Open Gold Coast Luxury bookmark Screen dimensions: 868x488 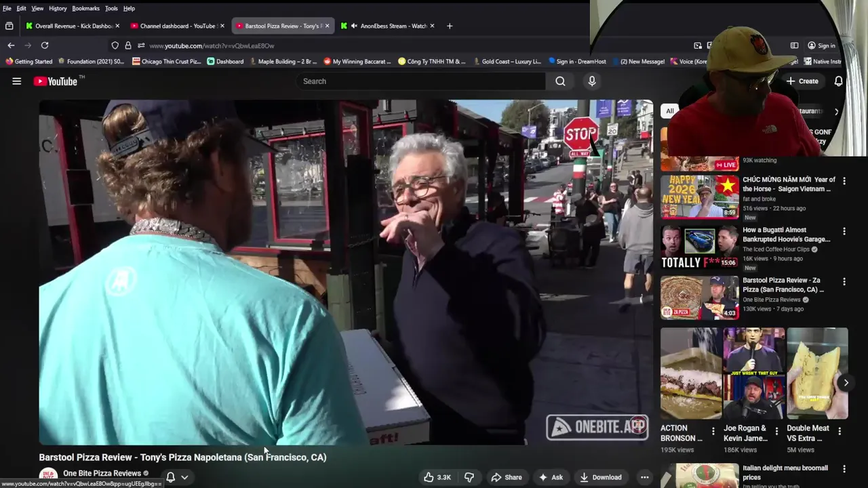click(x=507, y=61)
